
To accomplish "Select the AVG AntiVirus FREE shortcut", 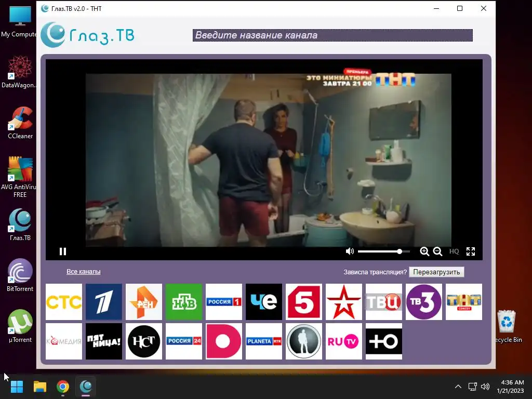I will 19,177.
